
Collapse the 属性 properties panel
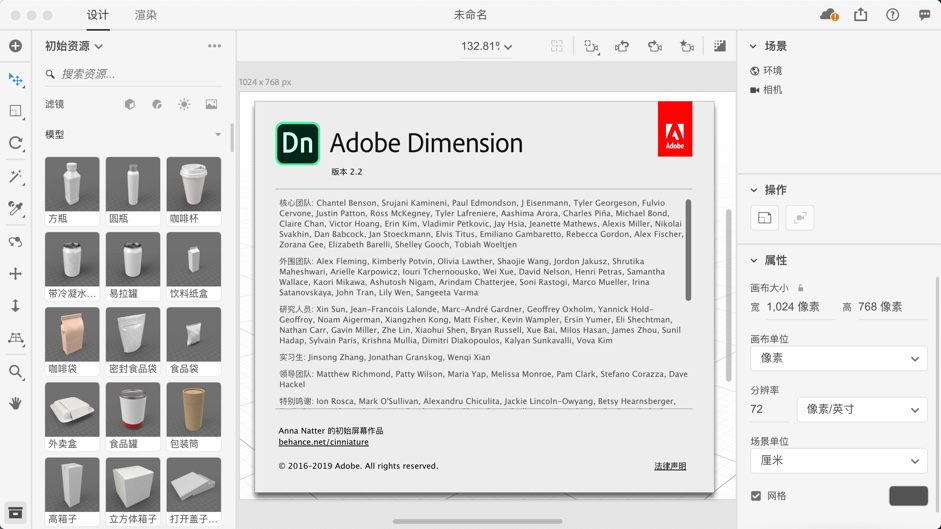point(753,261)
